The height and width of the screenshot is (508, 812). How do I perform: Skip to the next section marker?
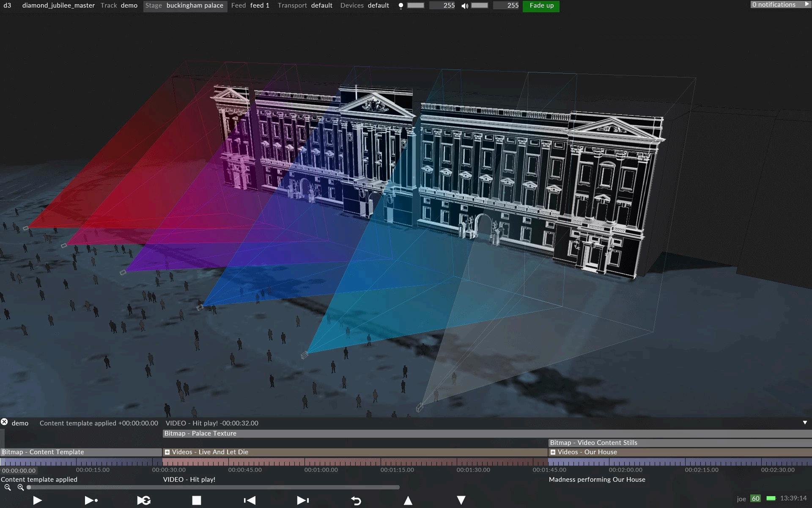[x=303, y=500]
